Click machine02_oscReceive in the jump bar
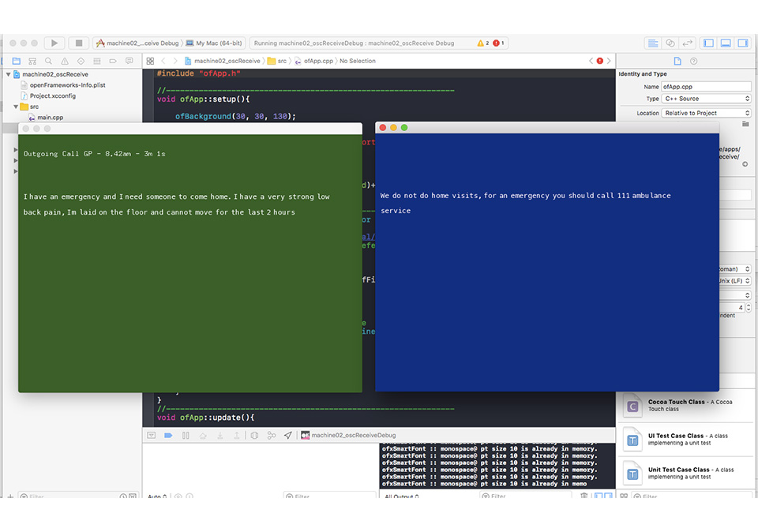The image size is (758, 532). click(223, 61)
